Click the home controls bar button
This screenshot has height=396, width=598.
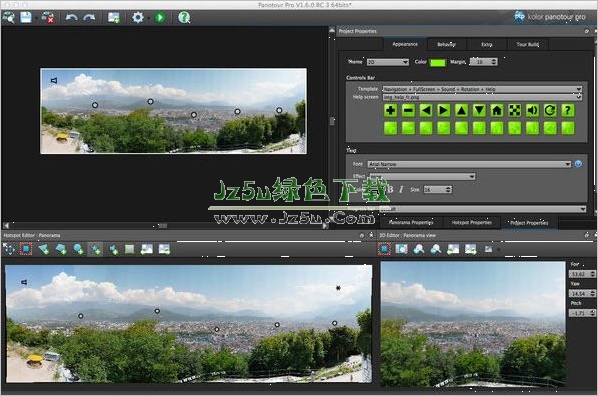click(497, 111)
